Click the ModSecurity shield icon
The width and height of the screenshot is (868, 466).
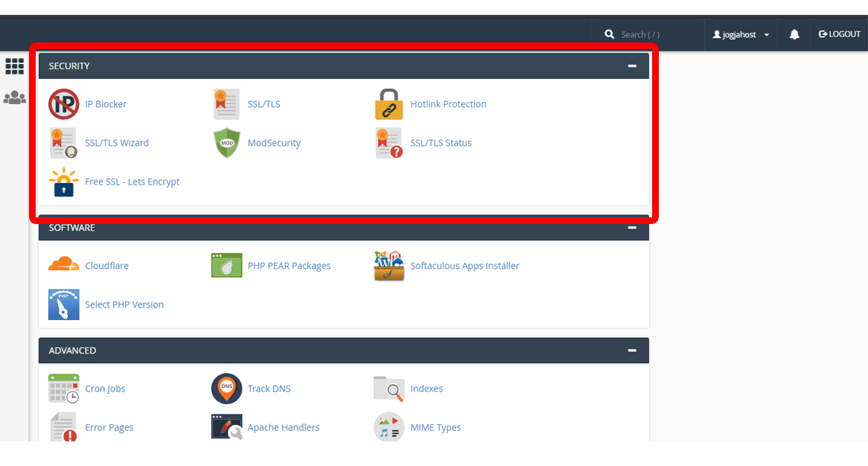(x=226, y=143)
